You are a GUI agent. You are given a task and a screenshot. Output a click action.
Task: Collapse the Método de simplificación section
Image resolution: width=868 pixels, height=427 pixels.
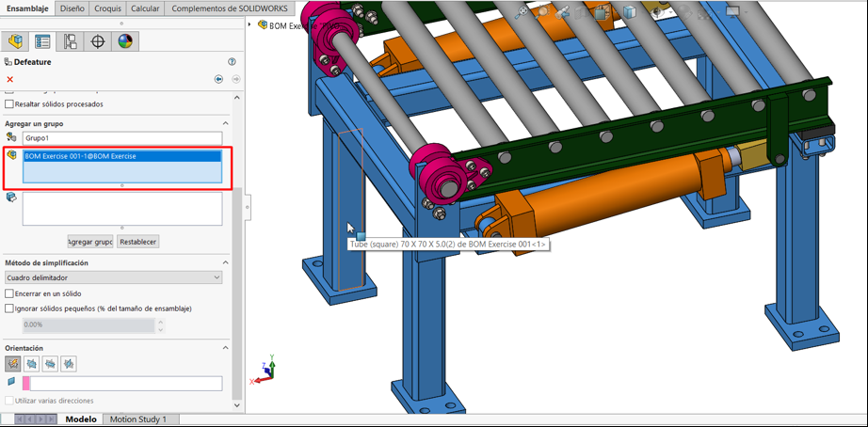(x=225, y=262)
